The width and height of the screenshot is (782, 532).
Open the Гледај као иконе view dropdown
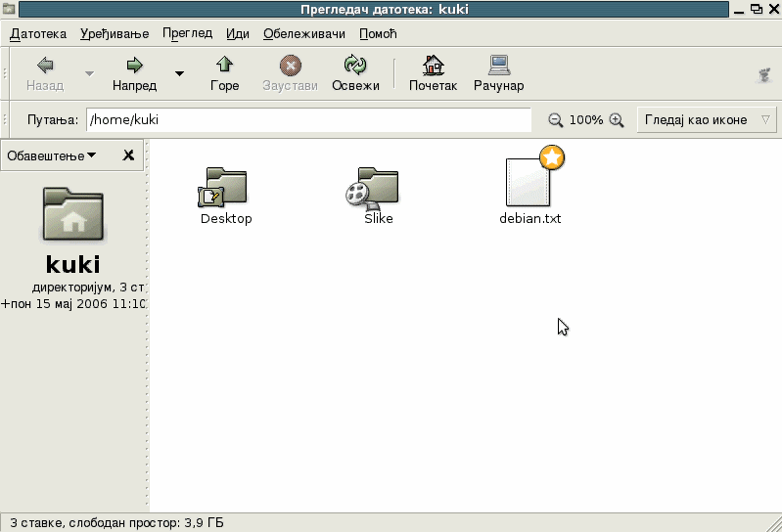tap(707, 120)
